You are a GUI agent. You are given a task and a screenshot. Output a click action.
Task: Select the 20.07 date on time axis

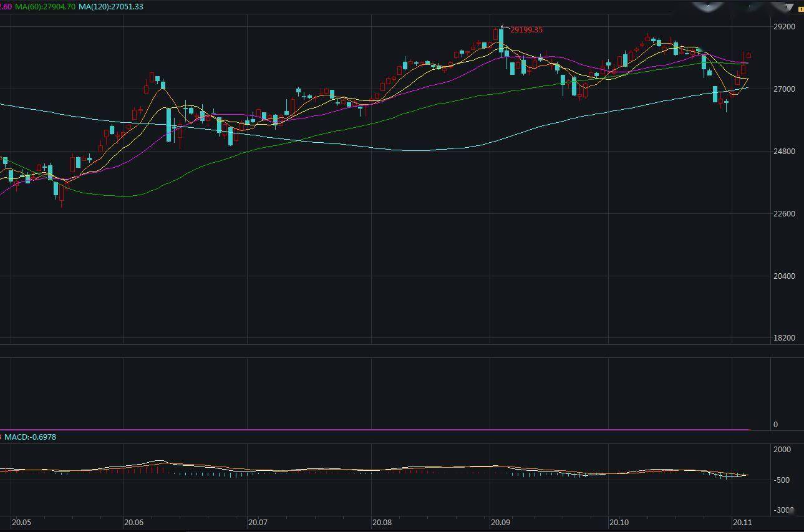pos(258,523)
